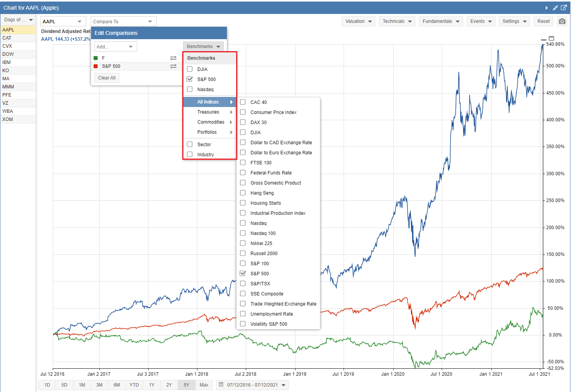Tick the Nasdaq 100 checkbox

243,233
